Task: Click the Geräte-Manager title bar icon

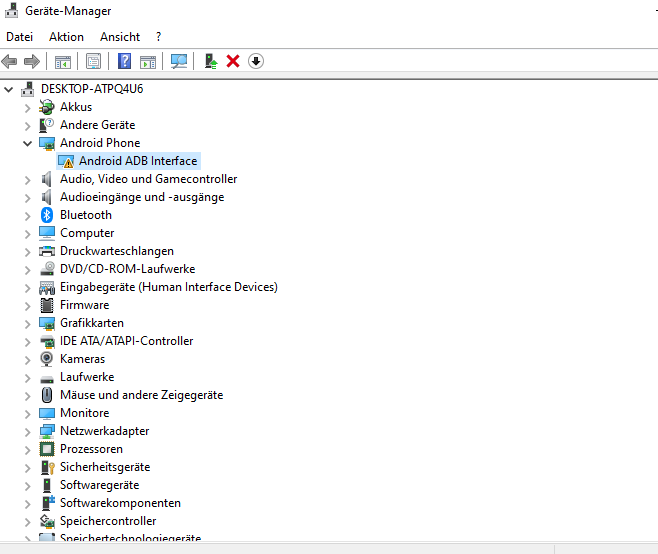Action: click(x=11, y=10)
